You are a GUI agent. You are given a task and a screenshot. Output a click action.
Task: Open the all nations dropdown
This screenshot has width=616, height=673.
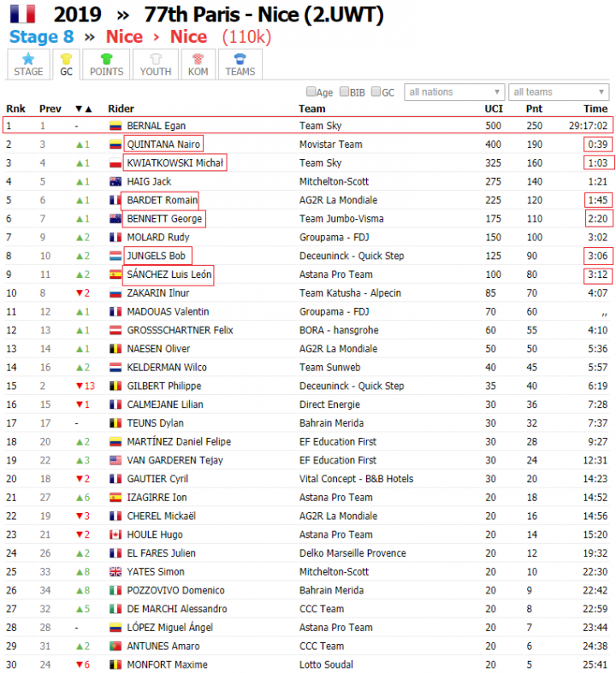454,92
